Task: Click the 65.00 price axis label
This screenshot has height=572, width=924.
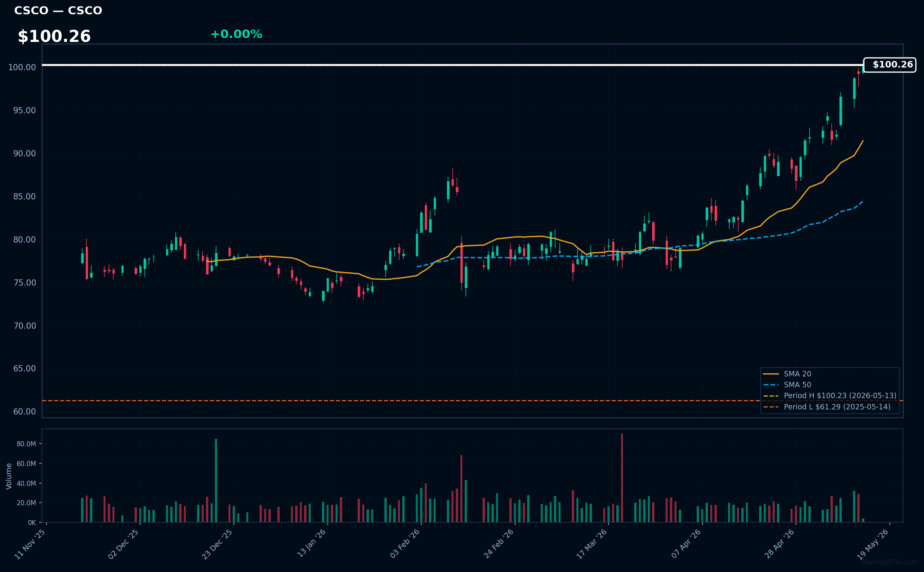Action: pos(24,368)
